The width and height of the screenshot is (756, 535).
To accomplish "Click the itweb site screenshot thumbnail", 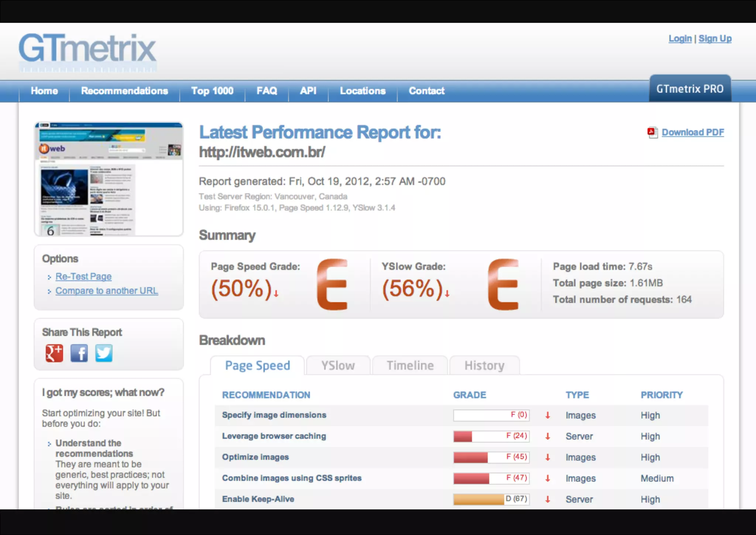I will tap(109, 179).
